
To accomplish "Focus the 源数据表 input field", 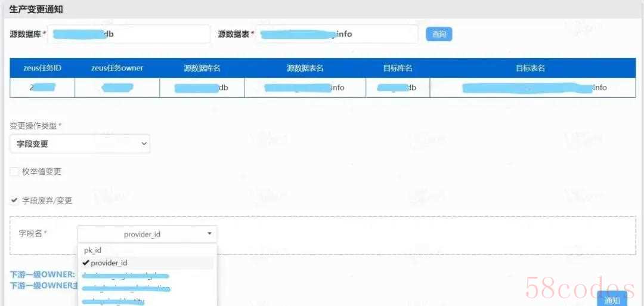I will (x=337, y=34).
